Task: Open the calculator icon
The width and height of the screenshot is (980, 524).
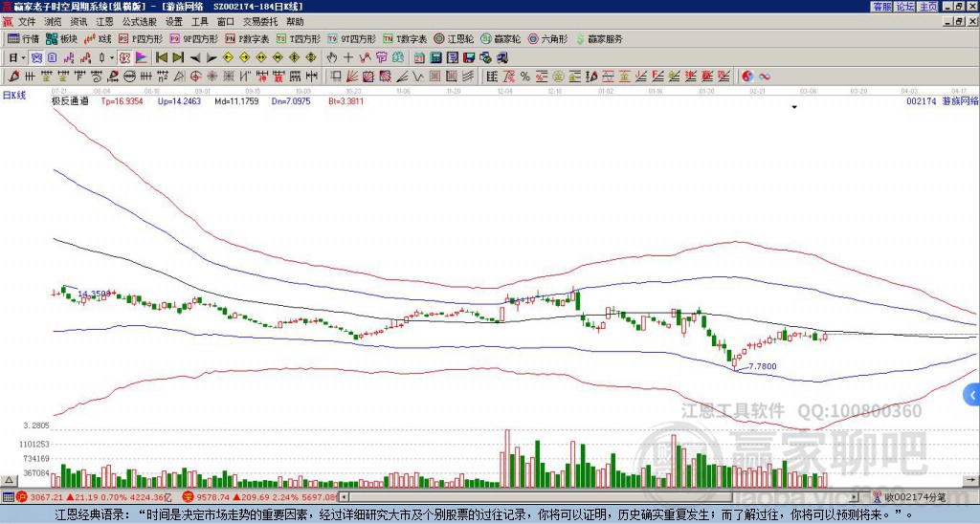Action: 435,58
